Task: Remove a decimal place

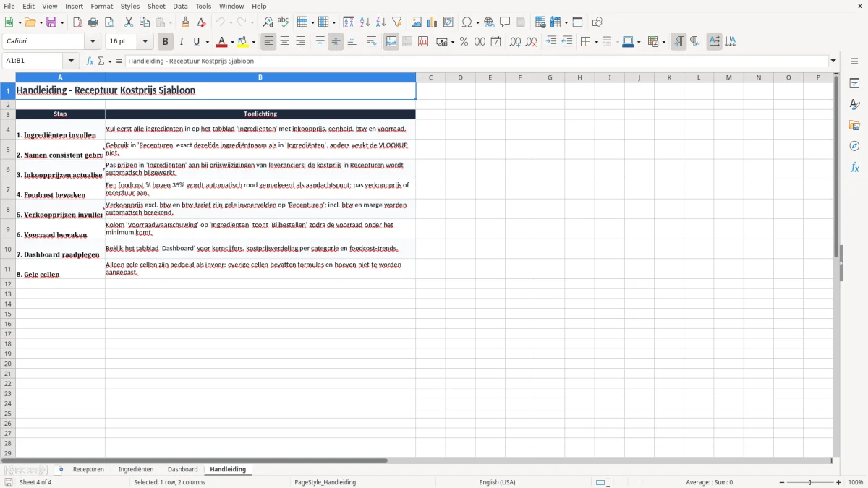Action: pyautogui.click(x=532, y=42)
